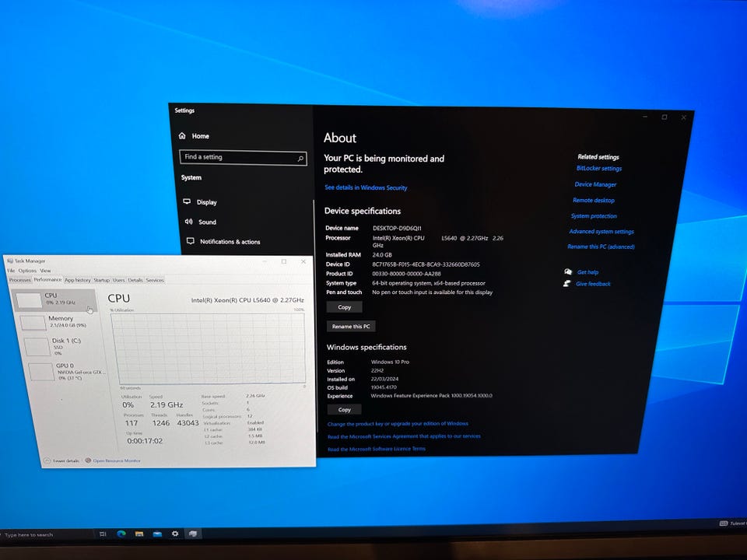Select the Memory thumbnail in Task Manager
This screenshot has height=560, width=747.
[33, 323]
